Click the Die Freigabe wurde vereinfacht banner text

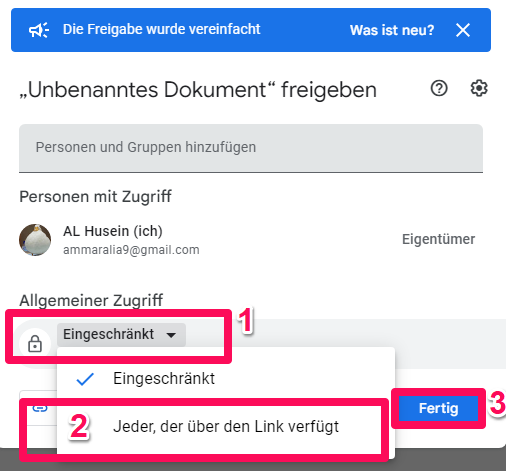(x=162, y=29)
